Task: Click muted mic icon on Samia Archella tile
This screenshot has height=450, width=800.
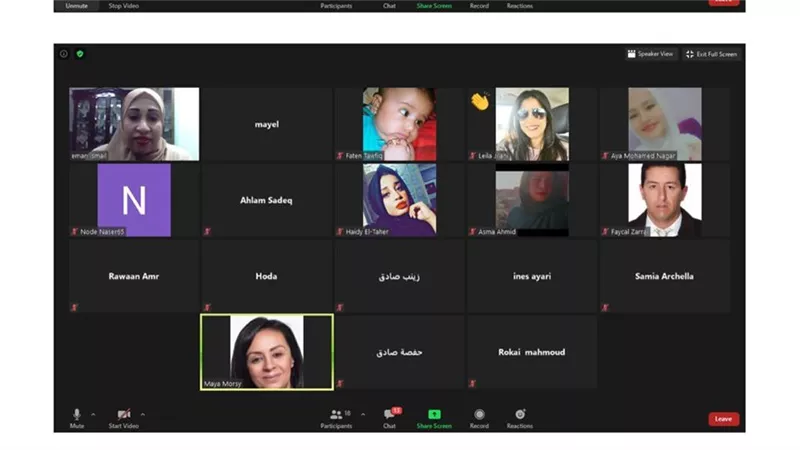Action: pos(605,307)
